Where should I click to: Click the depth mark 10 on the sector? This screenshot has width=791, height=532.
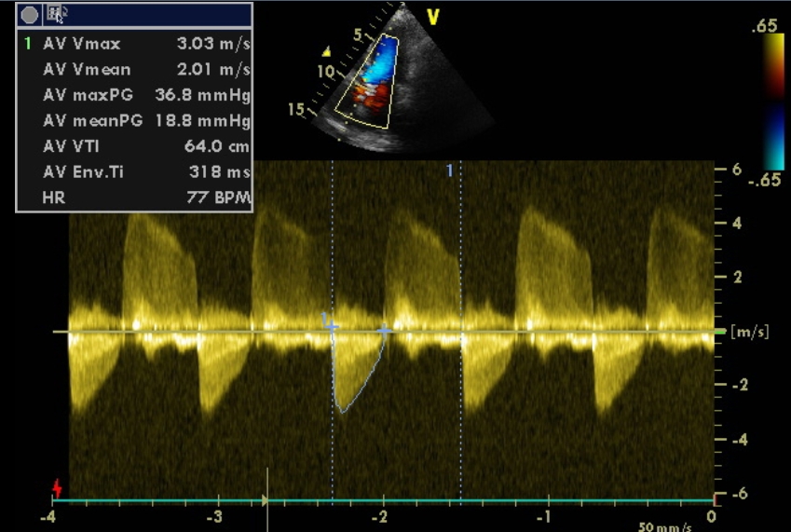click(x=326, y=72)
